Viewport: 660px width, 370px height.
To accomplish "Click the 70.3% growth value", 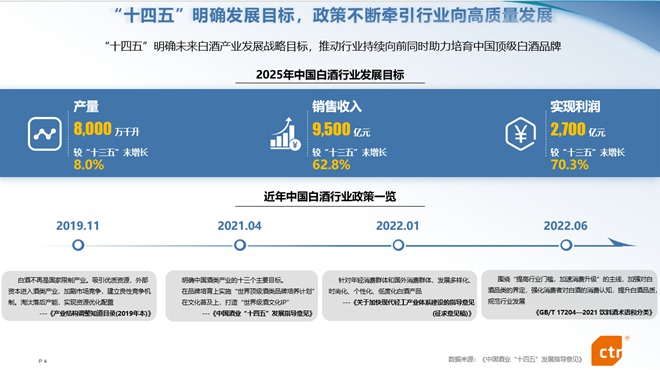I will (x=570, y=165).
